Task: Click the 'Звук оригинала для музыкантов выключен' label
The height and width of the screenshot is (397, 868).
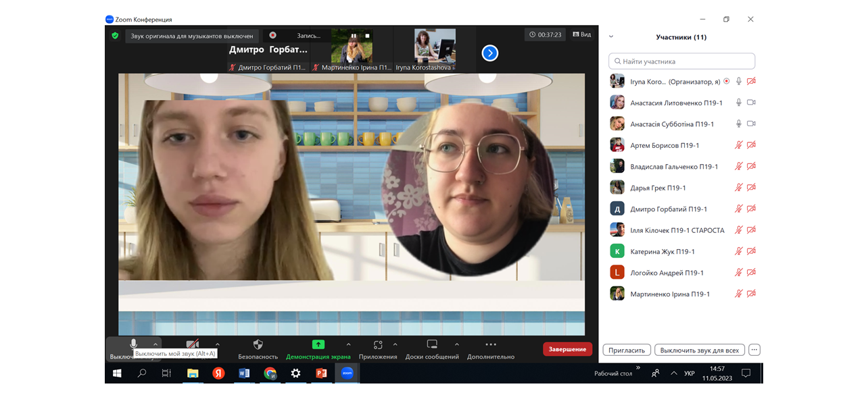Action: 192,36
